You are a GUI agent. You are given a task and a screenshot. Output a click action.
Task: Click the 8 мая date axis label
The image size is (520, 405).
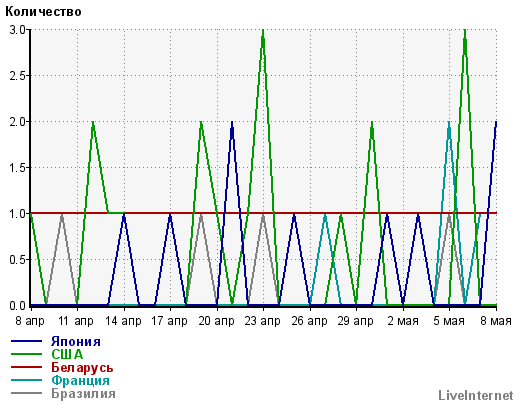pyautogui.click(x=496, y=321)
